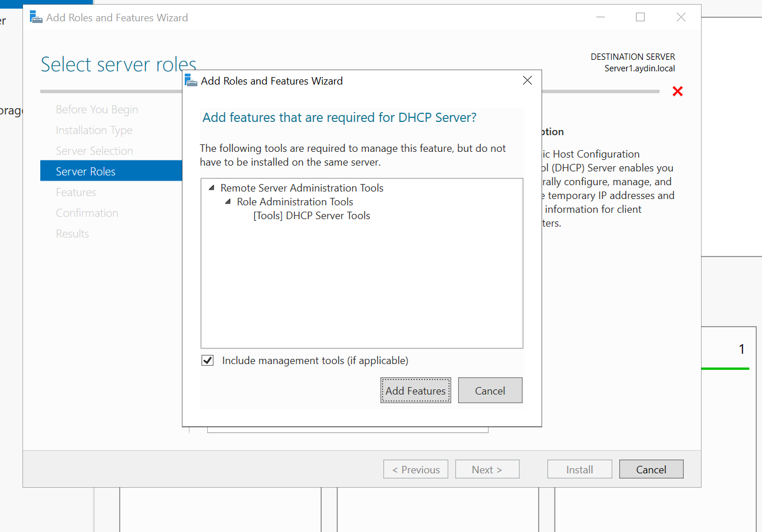Click Server1.aydin.local destination server text
762x532 pixels.
pyautogui.click(x=639, y=68)
